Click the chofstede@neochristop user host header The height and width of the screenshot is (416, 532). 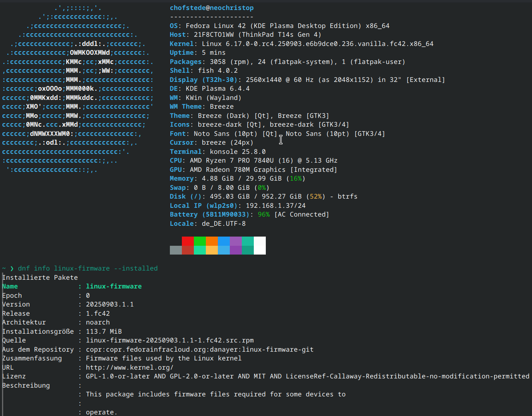tap(211, 8)
